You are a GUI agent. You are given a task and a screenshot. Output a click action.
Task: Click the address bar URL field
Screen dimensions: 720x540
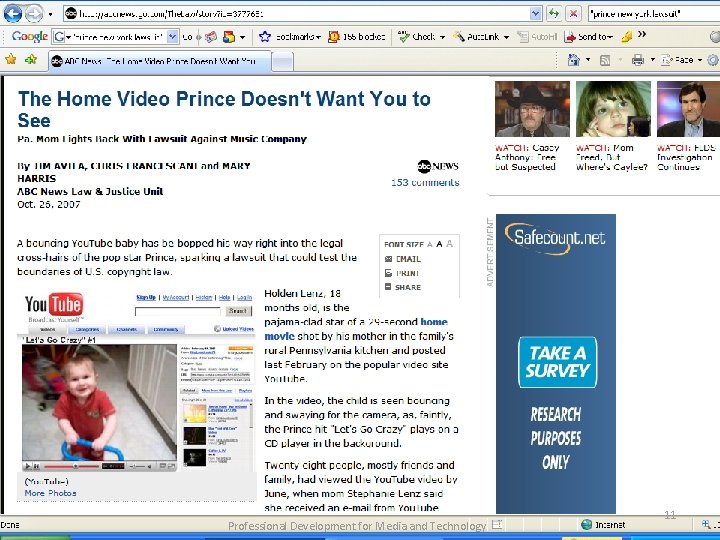(296, 14)
